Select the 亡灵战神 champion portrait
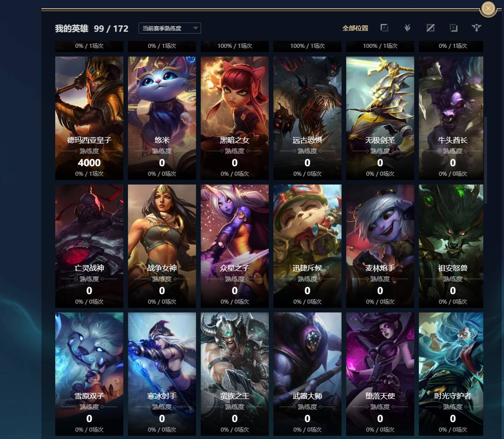 [x=89, y=246]
